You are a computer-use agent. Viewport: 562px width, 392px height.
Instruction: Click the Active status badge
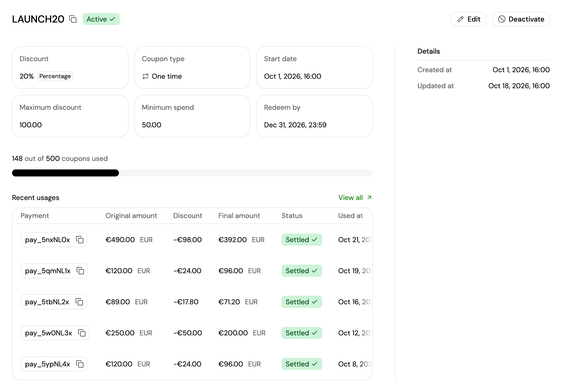pyautogui.click(x=101, y=19)
